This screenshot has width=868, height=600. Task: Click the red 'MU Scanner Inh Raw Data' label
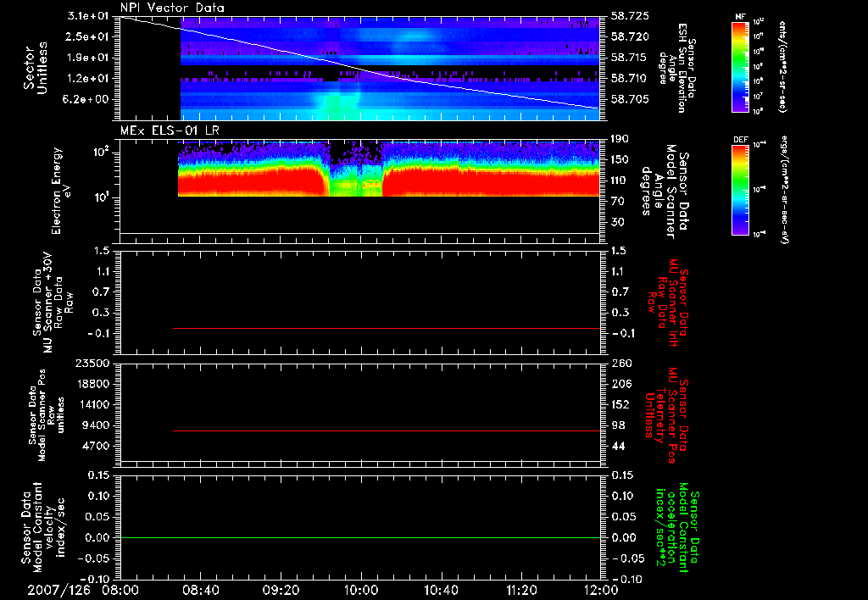tap(667, 303)
